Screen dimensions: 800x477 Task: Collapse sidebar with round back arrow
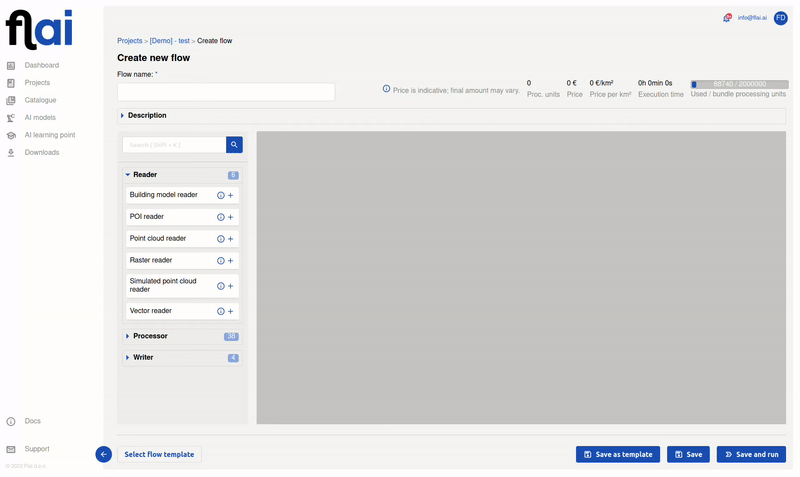point(104,454)
